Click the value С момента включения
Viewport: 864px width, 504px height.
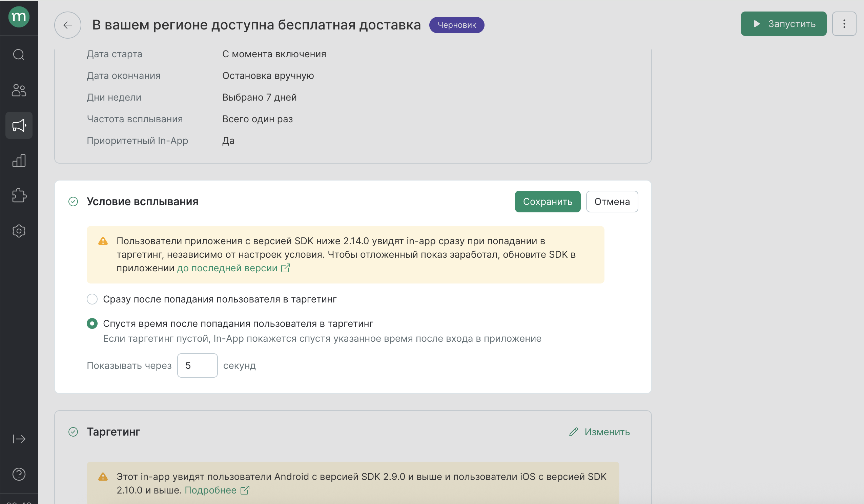[x=274, y=54]
